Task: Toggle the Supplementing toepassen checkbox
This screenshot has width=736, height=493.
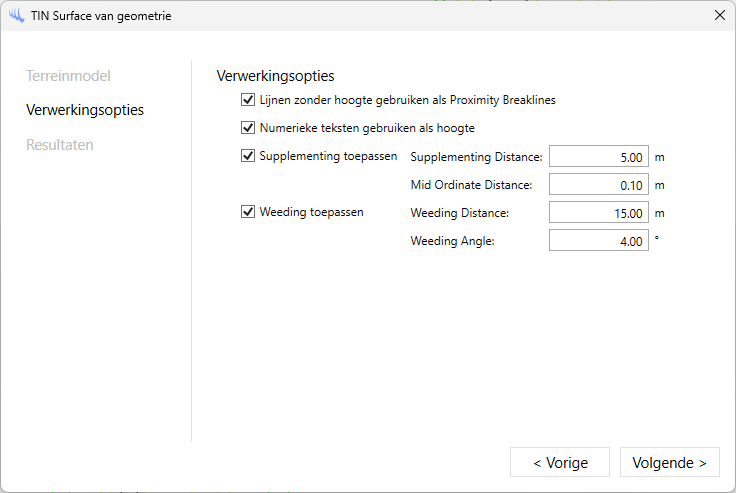Action: (x=248, y=156)
